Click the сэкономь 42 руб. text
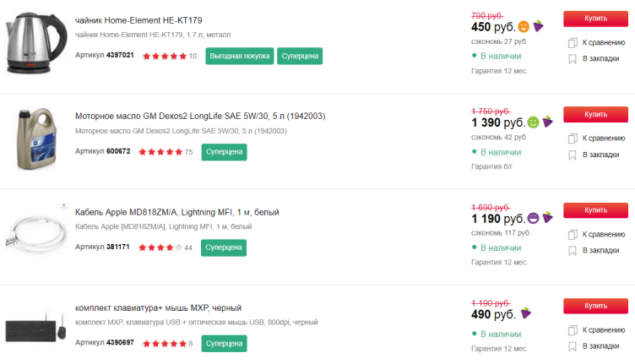The image size is (635, 364). [x=499, y=138]
